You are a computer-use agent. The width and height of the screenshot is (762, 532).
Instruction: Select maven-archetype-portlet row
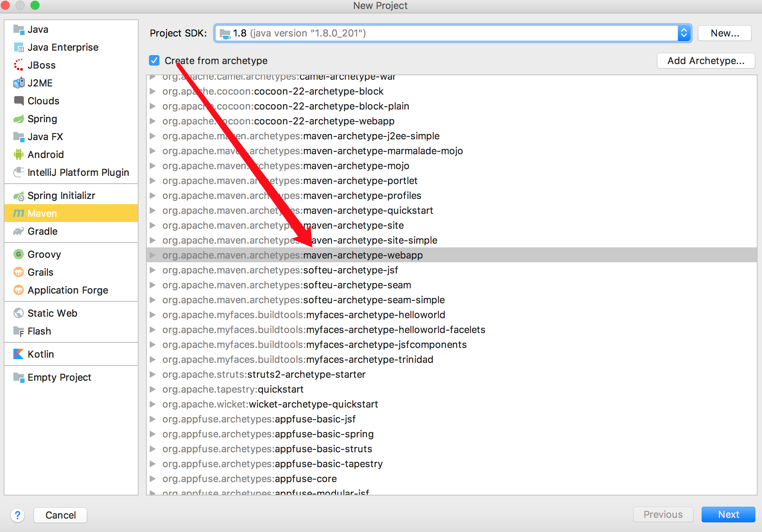pyautogui.click(x=452, y=180)
